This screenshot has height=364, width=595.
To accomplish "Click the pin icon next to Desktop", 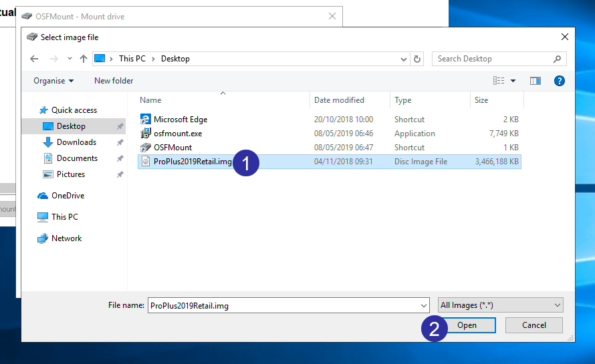I will tap(120, 126).
